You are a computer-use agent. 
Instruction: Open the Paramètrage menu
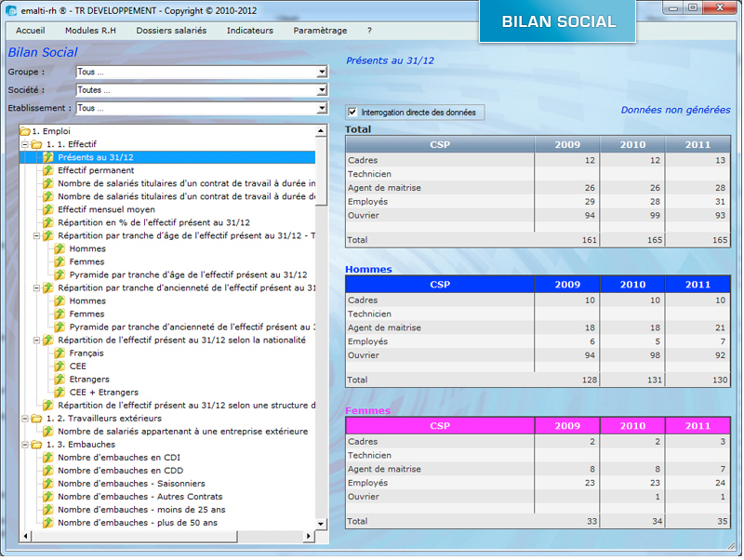tap(320, 31)
